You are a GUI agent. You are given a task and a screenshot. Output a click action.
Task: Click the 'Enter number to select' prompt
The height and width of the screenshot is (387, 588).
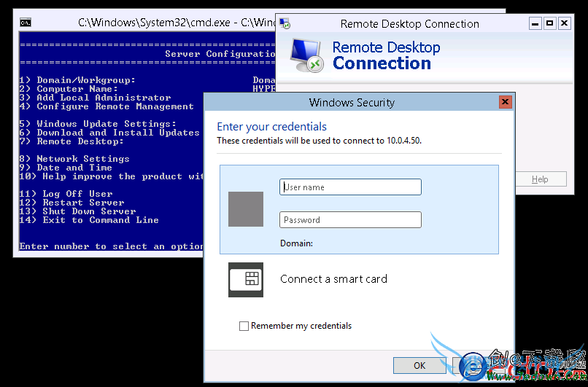[112, 246]
